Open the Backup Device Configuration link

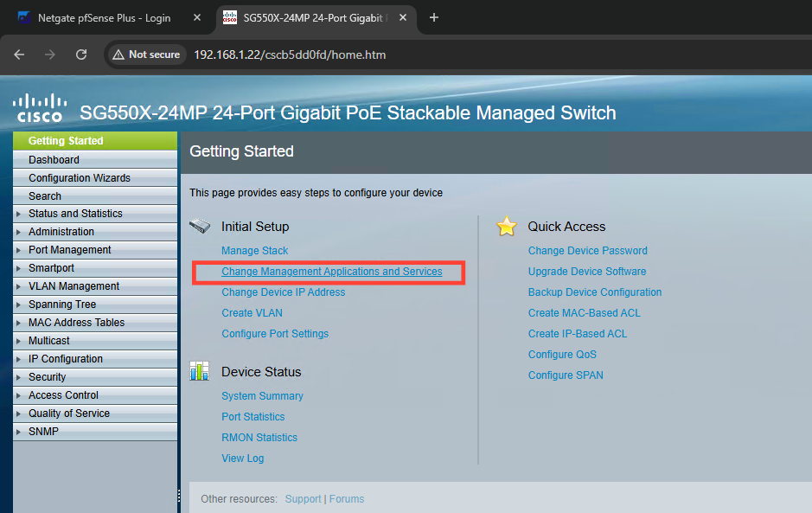coord(595,292)
